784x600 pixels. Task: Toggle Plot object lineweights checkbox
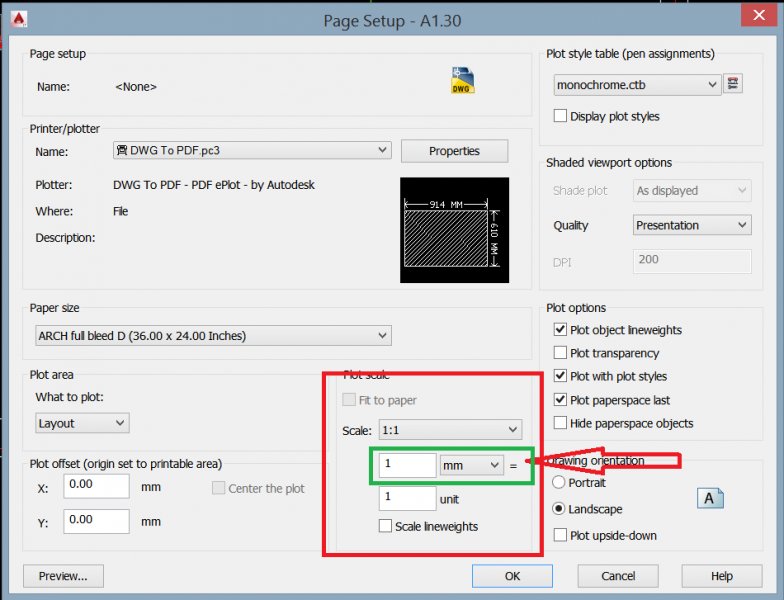pos(560,330)
